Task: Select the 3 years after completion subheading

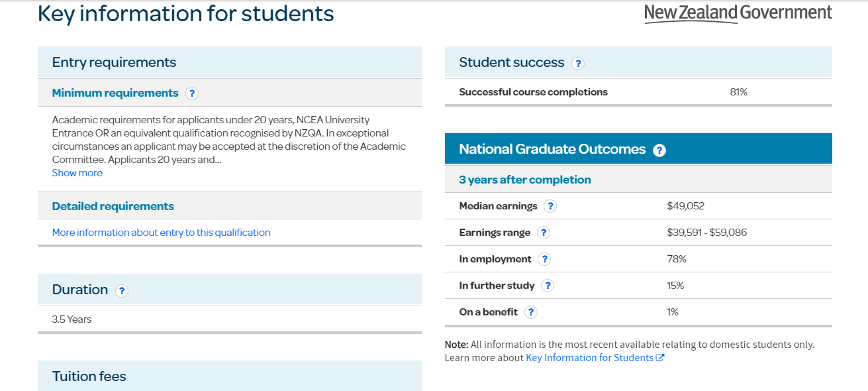Action: pos(525,180)
